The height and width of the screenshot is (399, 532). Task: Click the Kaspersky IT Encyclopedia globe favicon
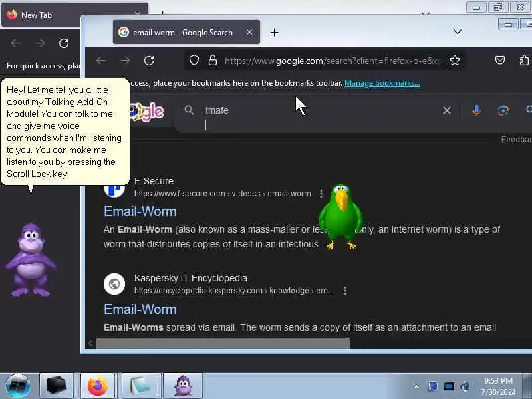click(x=114, y=284)
